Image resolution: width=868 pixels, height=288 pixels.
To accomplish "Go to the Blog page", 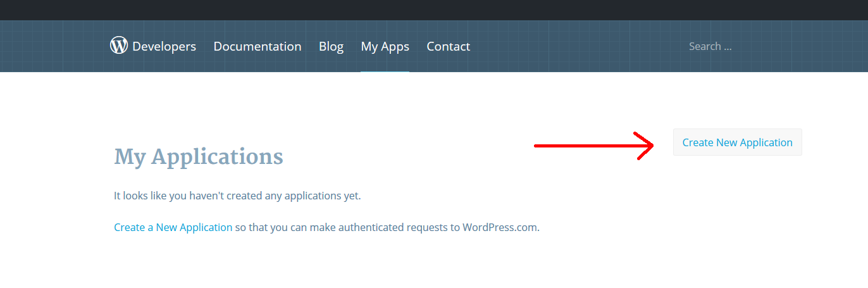I will [x=332, y=46].
